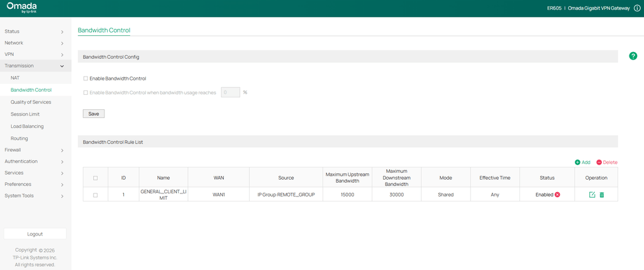Click the bandwidth usage percentage field
The height and width of the screenshot is (270, 644).
(x=230, y=92)
